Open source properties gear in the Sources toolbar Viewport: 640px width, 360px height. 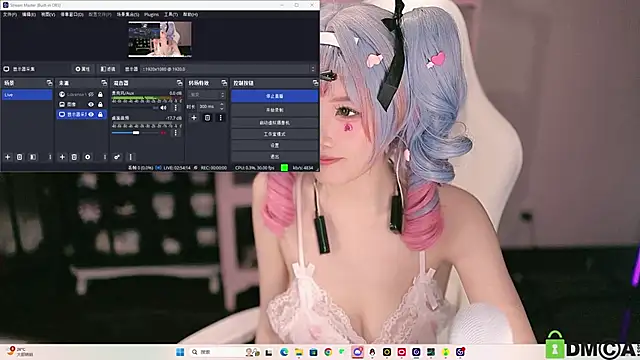(x=87, y=157)
